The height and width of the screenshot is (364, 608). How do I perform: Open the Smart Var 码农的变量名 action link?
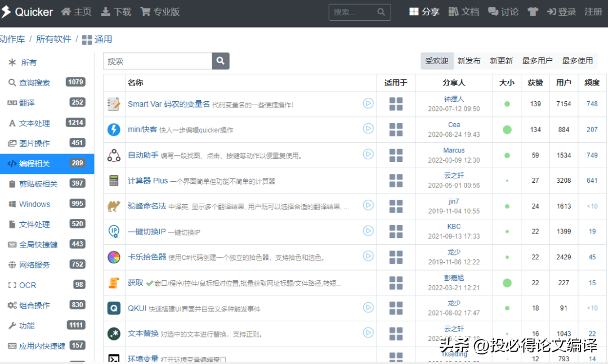[169, 104]
